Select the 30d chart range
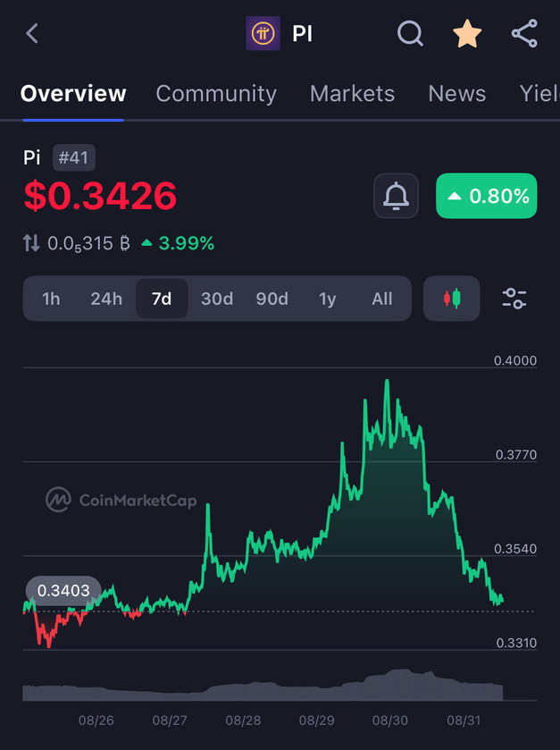Viewport: 560px width, 750px height. [x=217, y=299]
